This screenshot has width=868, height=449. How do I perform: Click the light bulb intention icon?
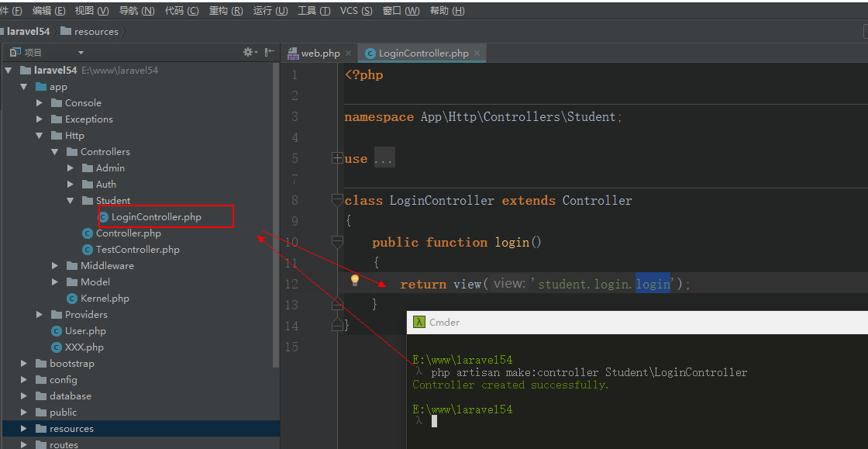pyautogui.click(x=355, y=280)
